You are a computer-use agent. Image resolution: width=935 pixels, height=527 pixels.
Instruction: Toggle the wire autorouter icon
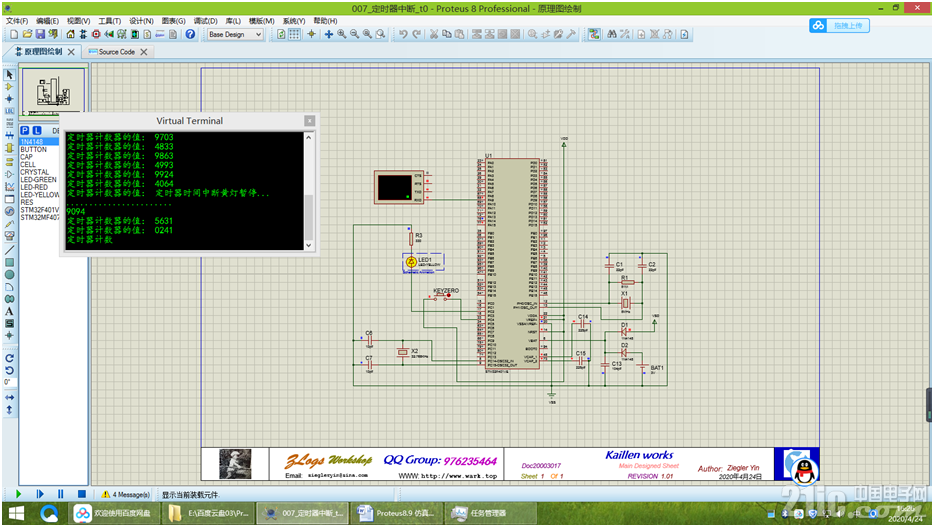pyautogui.click(x=594, y=35)
